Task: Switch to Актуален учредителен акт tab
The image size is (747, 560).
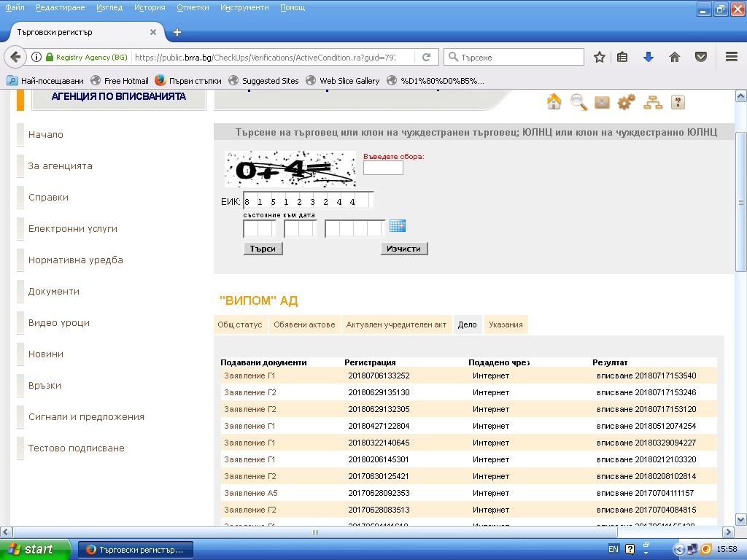Action: pos(396,324)
